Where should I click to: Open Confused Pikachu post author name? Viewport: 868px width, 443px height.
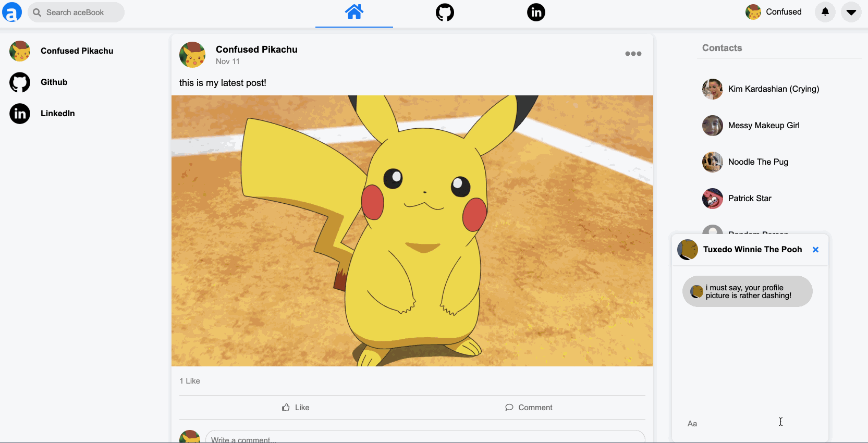256,50
